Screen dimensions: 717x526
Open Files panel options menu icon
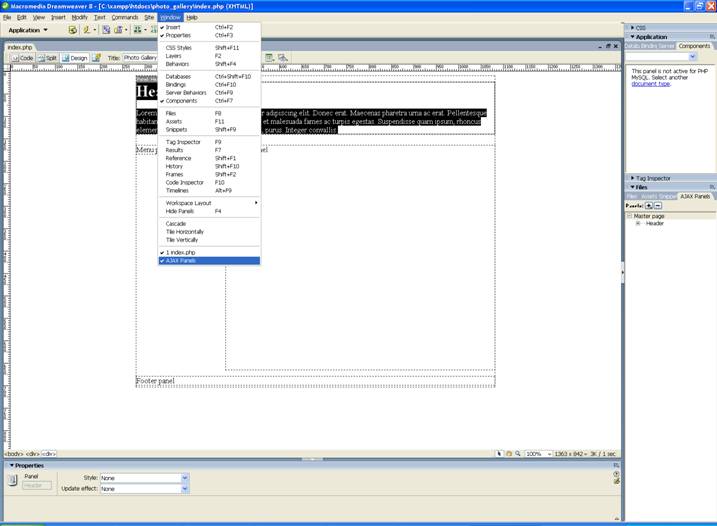click(712, 187)
